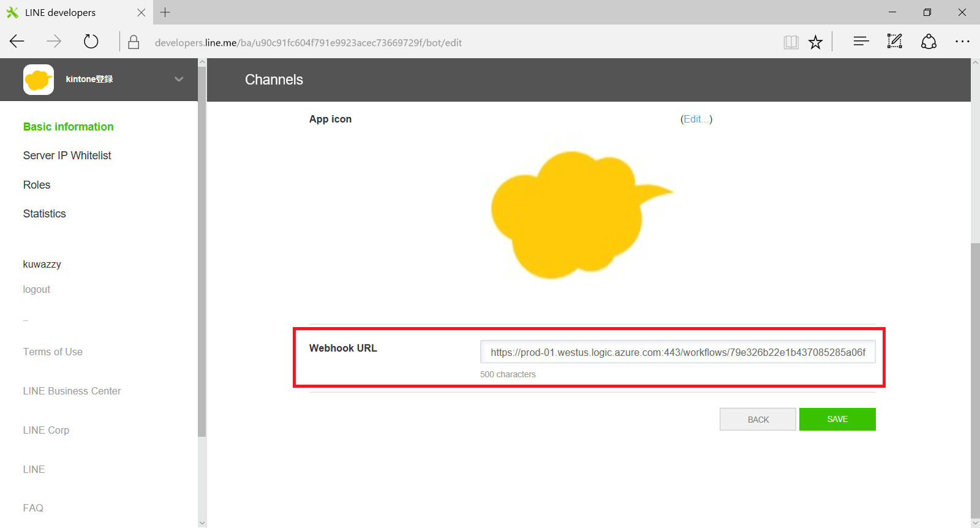Go to Roles in sidebar
Image resolution: width=980 pixels, height=528 pixels.
[x=37, y=185]
